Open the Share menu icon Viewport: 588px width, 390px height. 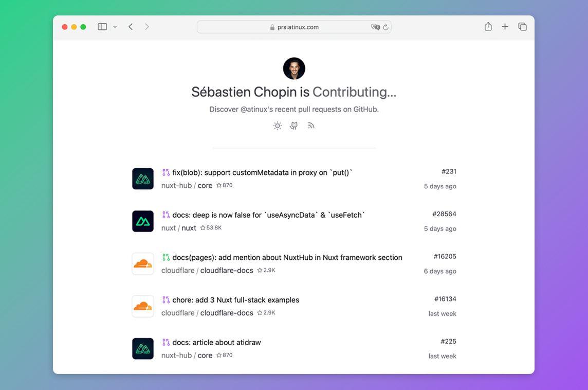click(488, 26)
